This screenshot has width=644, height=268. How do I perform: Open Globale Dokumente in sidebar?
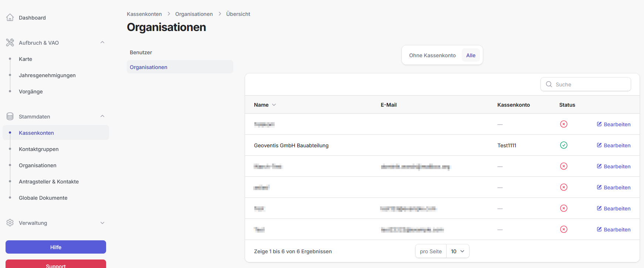(x=43, y=198)
